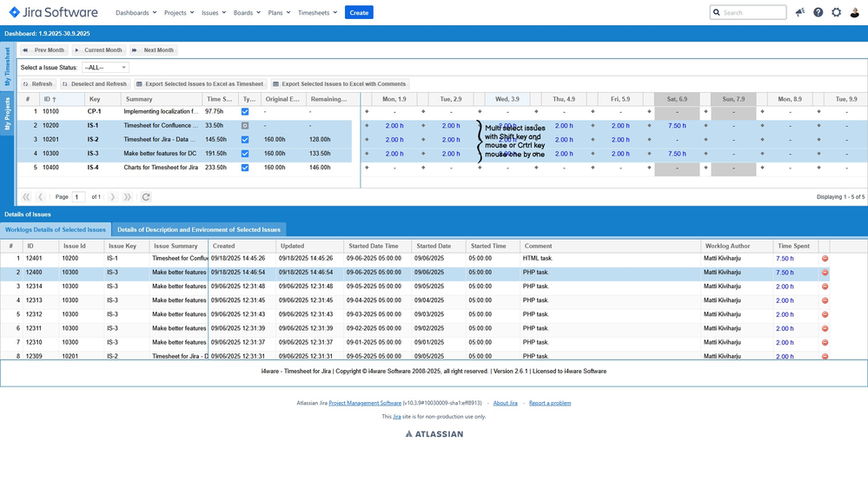Open the settings gear icon
Viewport: 868px width, 488px height.
tap(836, 12)
